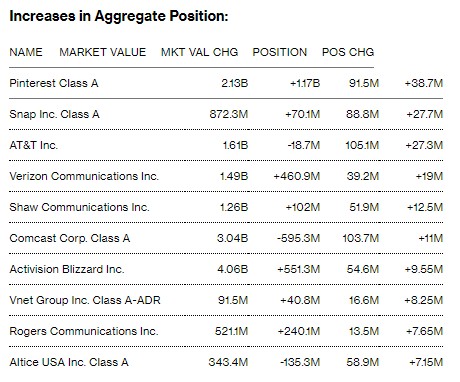The image size is (460, 382).
Task: Click the POSITION column header
Action: (x=280, y=52)
